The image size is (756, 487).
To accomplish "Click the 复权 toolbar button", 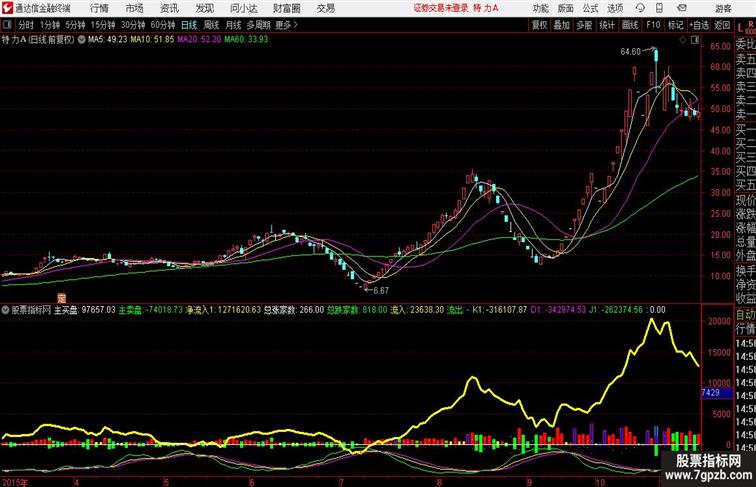I will click(540, 25).
